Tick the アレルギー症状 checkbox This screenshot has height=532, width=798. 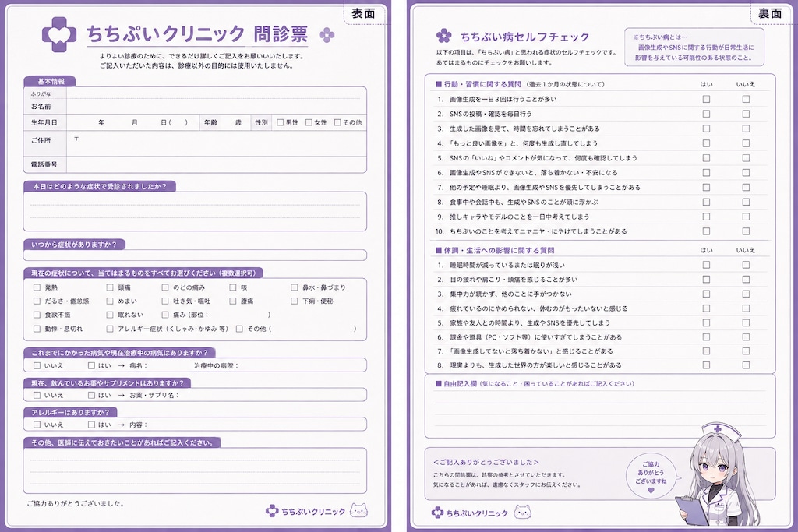109,329
